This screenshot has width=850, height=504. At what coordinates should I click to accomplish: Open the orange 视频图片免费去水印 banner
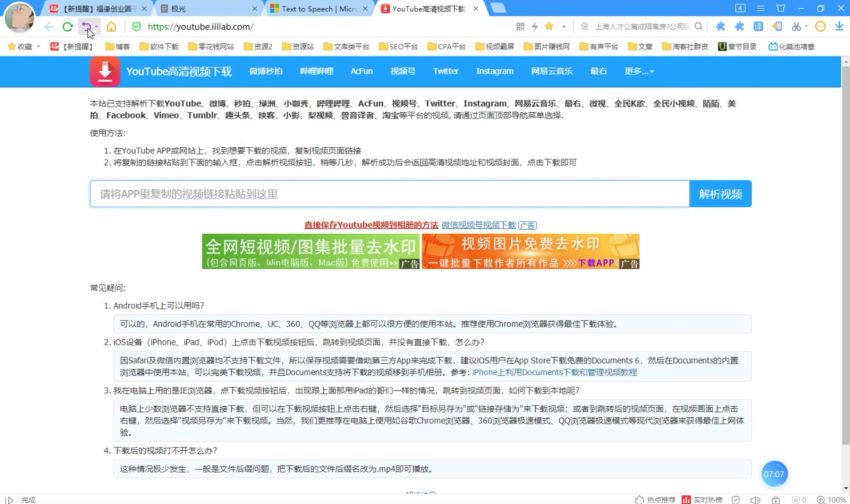click(x=531, y=251)
